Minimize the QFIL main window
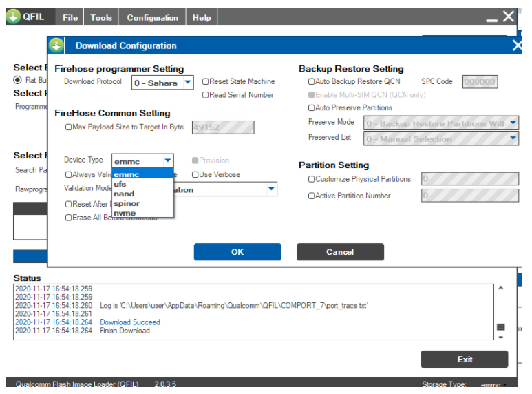 point(491,21)
